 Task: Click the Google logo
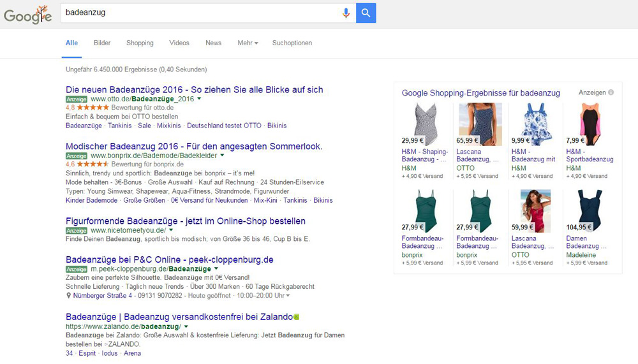click(x=27, y=15)
